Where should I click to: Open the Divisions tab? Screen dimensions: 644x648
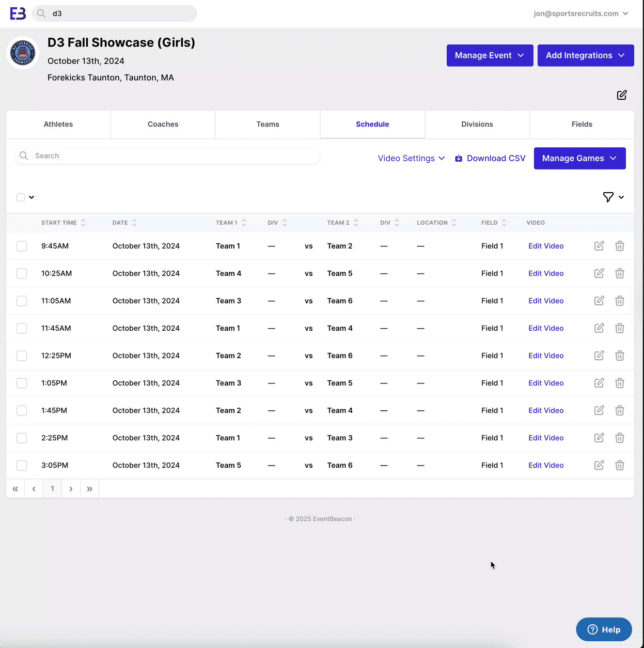(x=477, y=124)
